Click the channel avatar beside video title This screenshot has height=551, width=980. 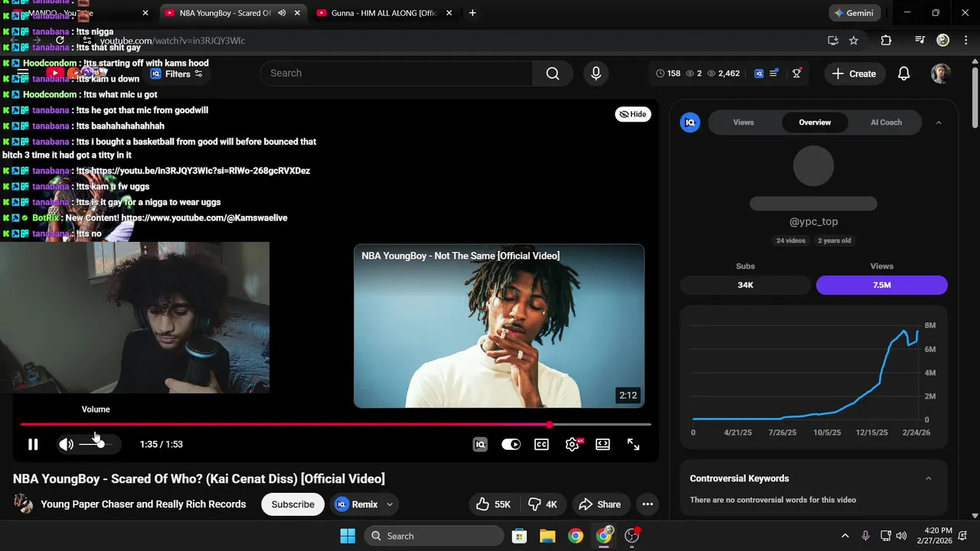[x=23, y=504]
